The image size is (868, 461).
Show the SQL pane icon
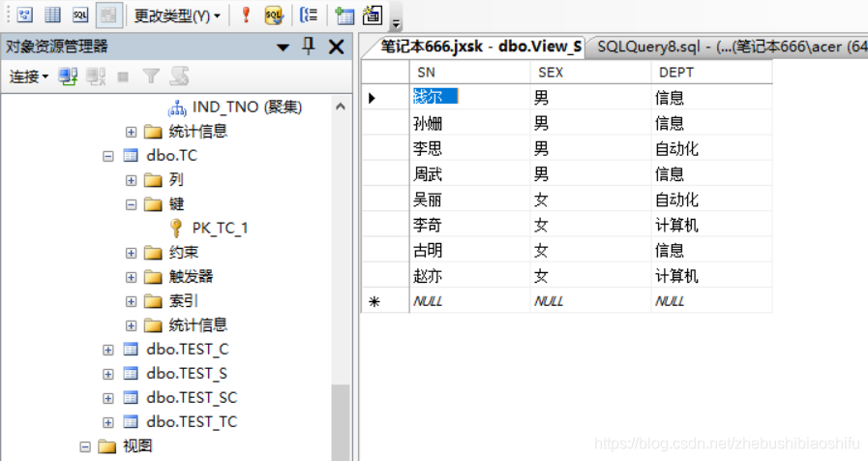[80, 15]
